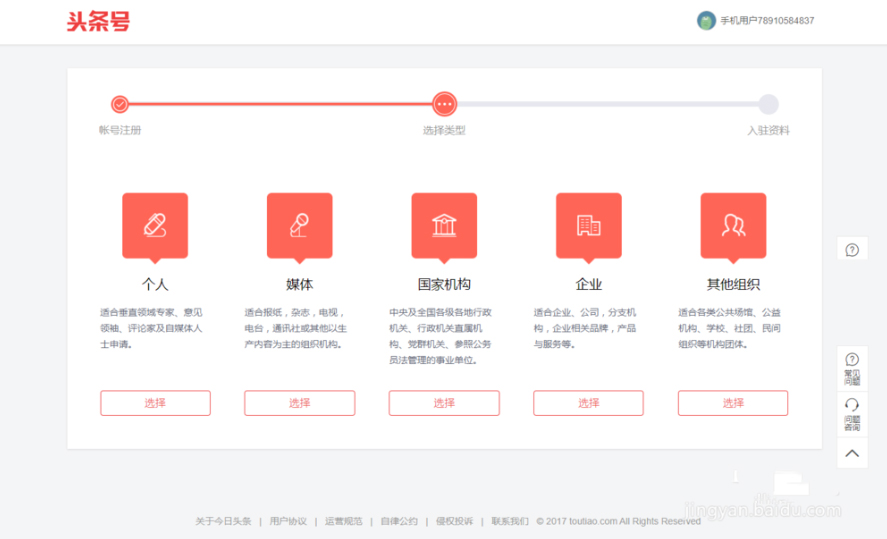887x539 pixels.
Task: Click the 头条号 logo
Action: (98, 21)
